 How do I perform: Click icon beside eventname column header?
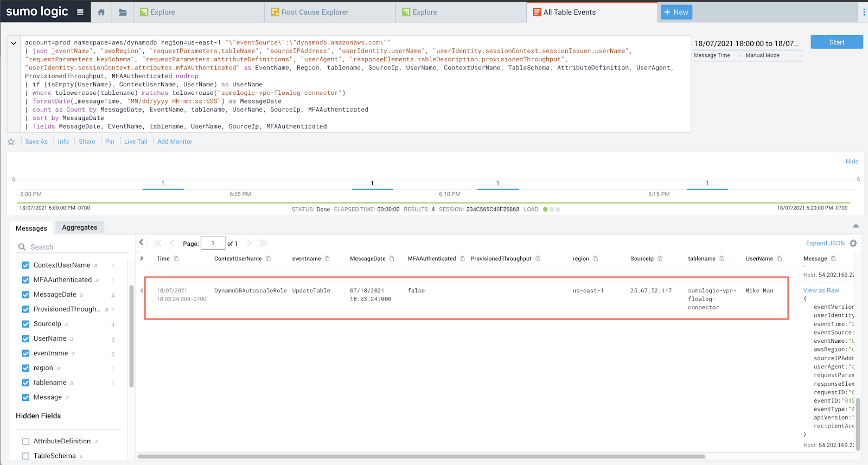[328, 259]
